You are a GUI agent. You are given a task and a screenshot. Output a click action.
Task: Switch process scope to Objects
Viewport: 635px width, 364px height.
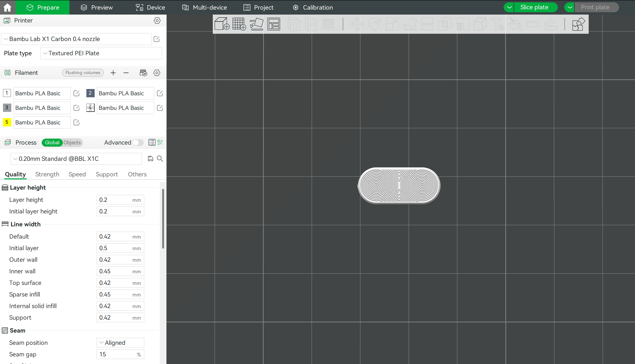point(72,143)
